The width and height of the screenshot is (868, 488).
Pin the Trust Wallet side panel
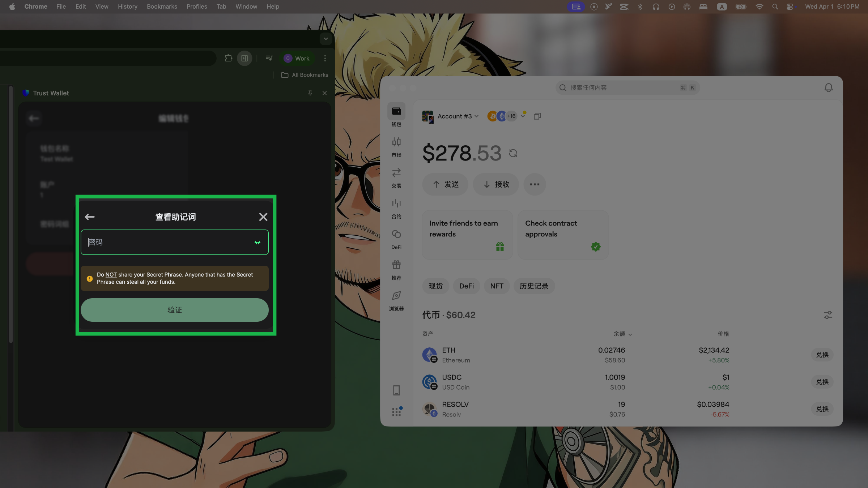coord(310,93)
